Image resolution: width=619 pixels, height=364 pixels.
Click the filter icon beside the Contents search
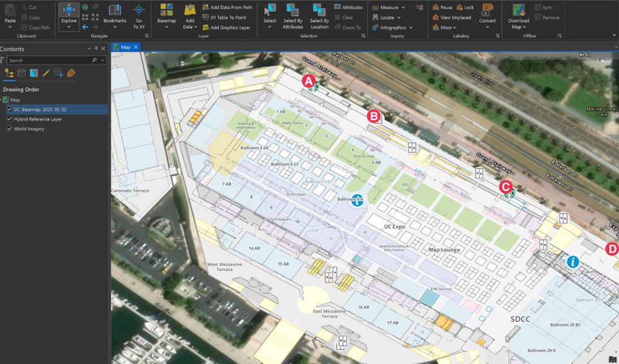pos(2,61)
